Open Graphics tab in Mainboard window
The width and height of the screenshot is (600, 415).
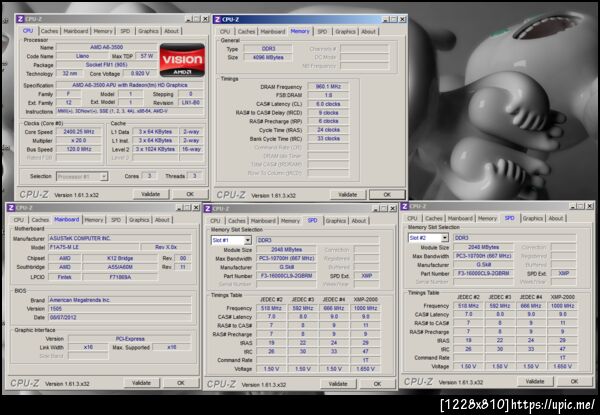click(x=139, y=220)
